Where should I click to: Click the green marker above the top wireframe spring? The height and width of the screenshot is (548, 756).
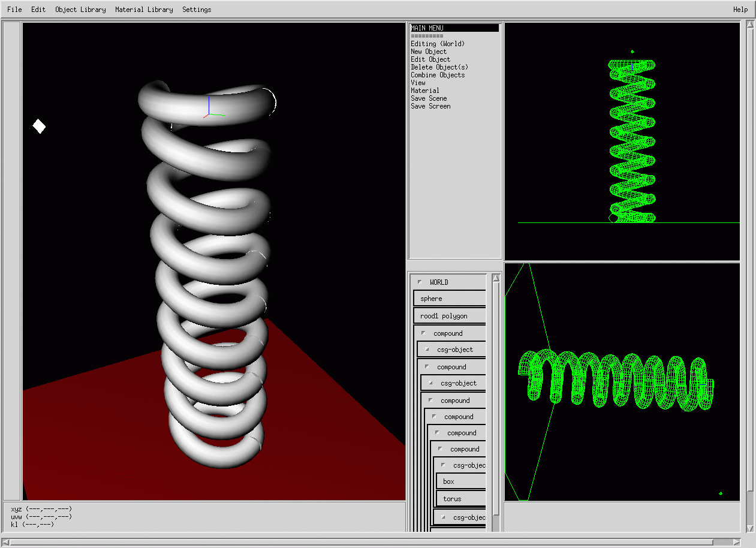tap(632, 52)
